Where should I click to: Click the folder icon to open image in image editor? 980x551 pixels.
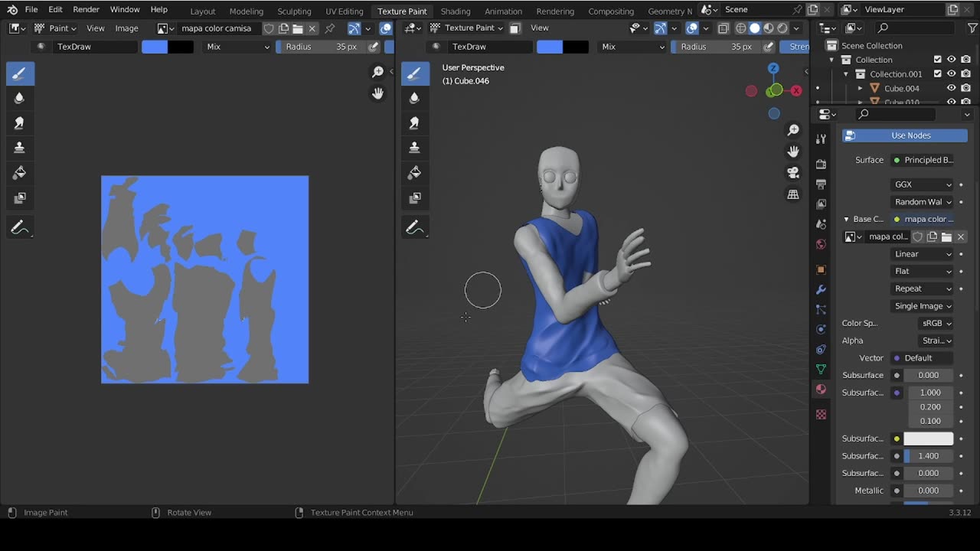pyautogui.click(x=298, y=28)
